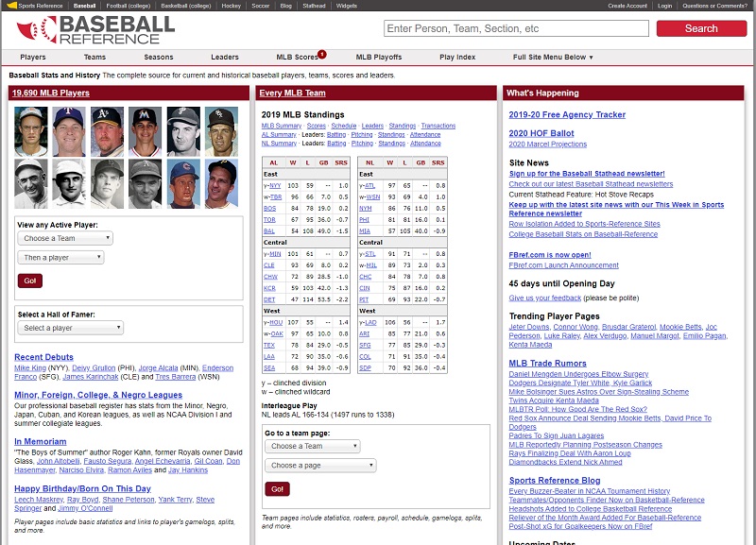756x545 pixels.
Task: Open Sign up for Baseball Stathead newsletter link
Action: pos(587,174)
